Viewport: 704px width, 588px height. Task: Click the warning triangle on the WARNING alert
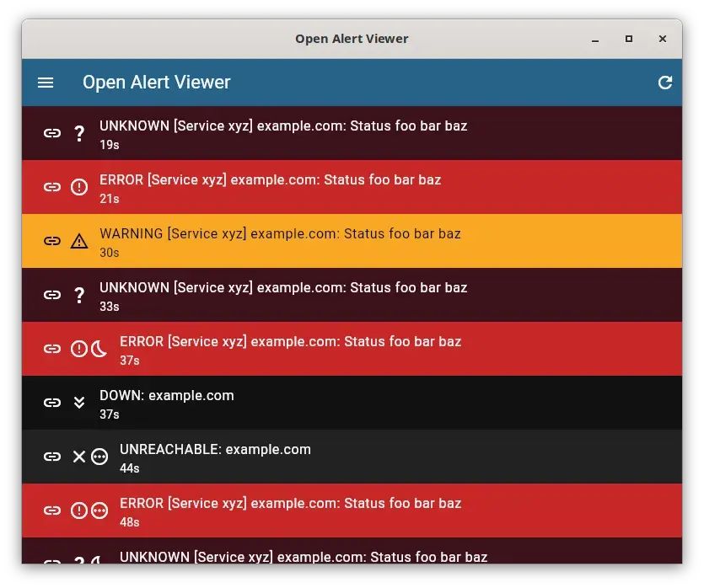(x=80, y=240)
